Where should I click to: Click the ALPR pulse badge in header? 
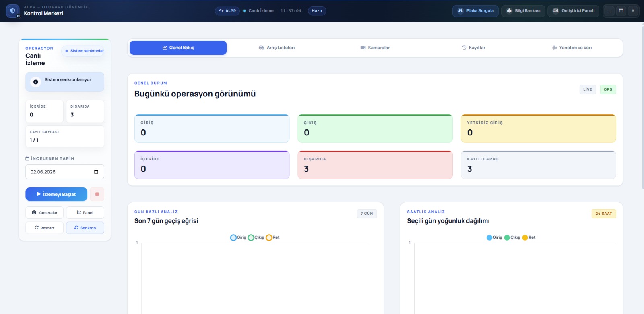(227, 11)
